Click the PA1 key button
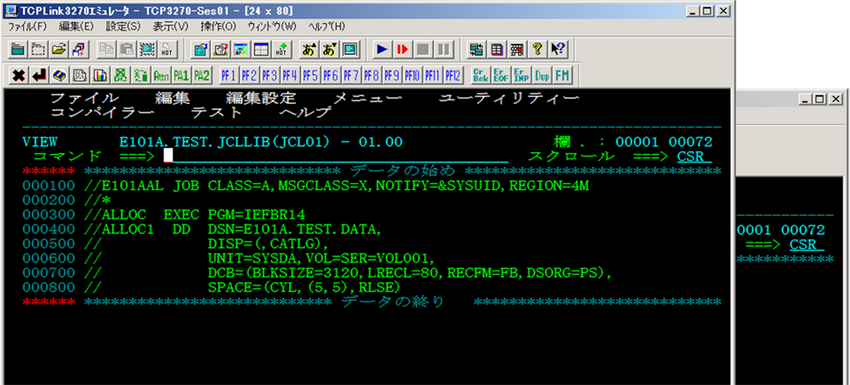Image resolution: width=850 pixels, height=385 pixels. [x=181, y=75]
